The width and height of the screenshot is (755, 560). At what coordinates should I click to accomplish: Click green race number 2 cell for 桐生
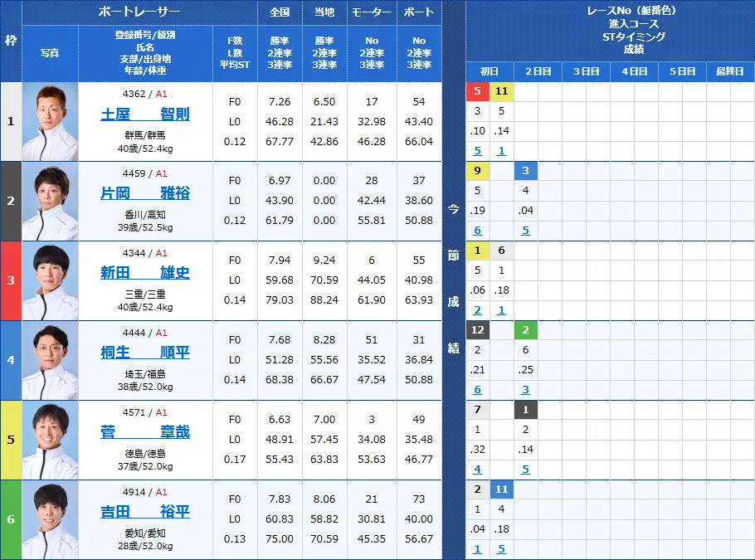click(x=525, y=330)
